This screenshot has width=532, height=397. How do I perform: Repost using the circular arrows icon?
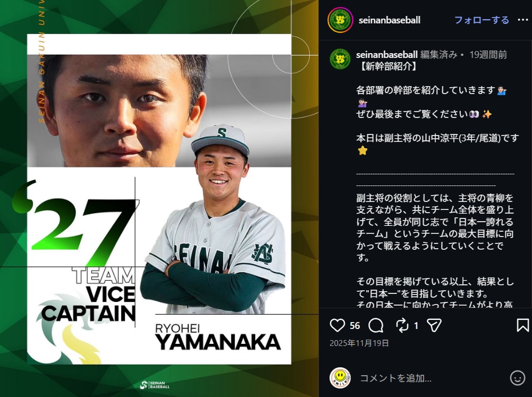(402, 325)
